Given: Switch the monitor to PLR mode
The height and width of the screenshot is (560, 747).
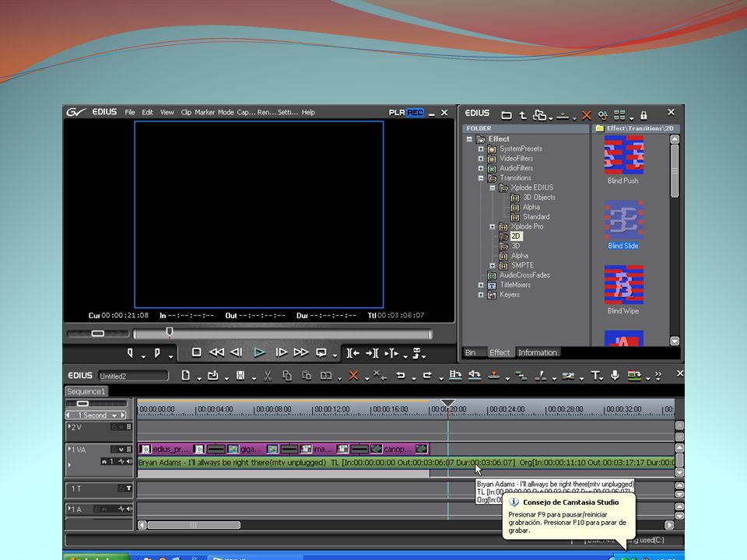Looking at the screenshot, I should click(x=397, y=112).
